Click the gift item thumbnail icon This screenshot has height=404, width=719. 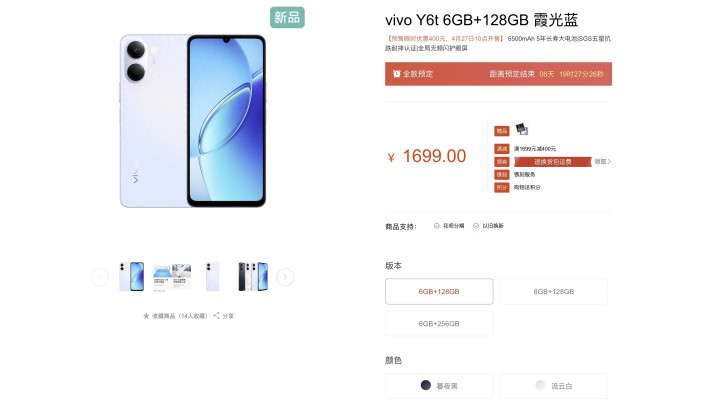pyautogui.click(x=521, y=129)
